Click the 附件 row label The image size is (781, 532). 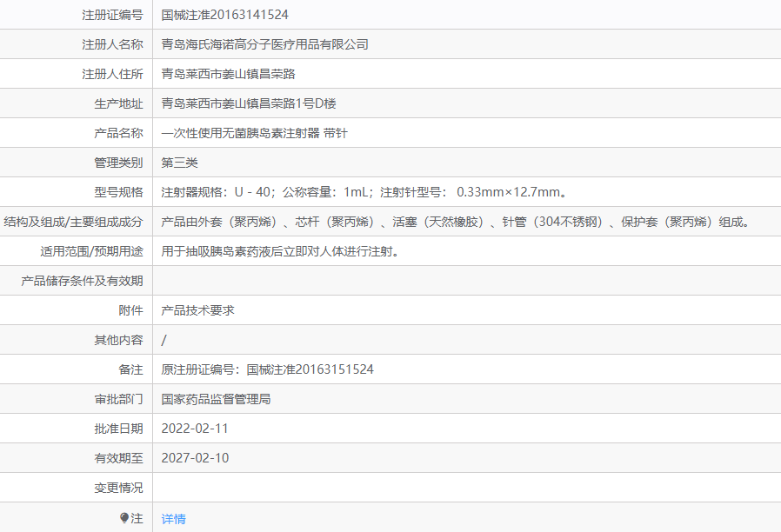point(131,310)
